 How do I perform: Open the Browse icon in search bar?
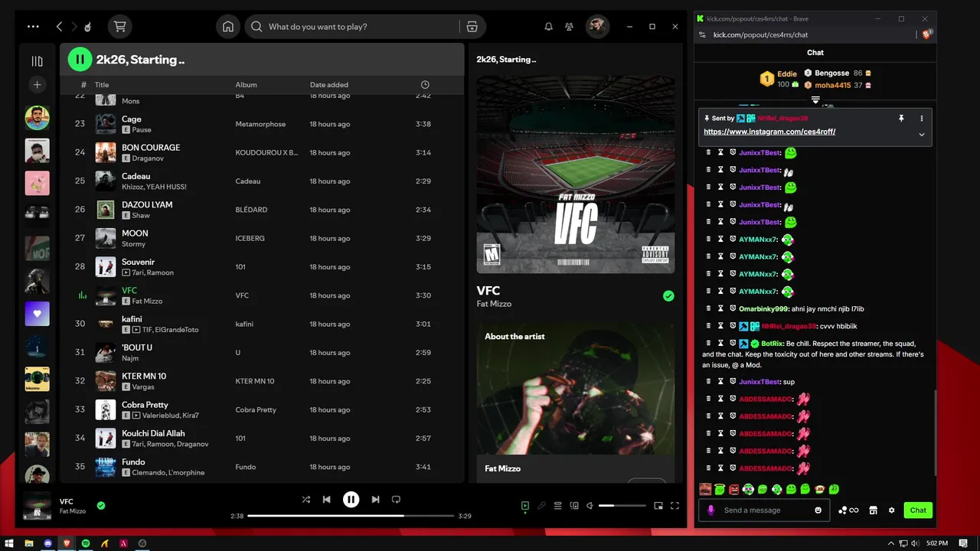click(x=472, y=26)
